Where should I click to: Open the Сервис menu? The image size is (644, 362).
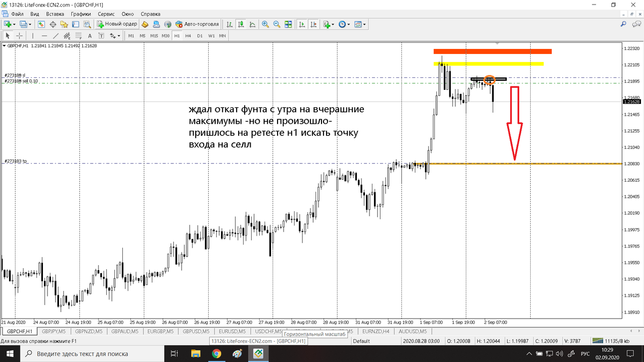coord(106,14)
